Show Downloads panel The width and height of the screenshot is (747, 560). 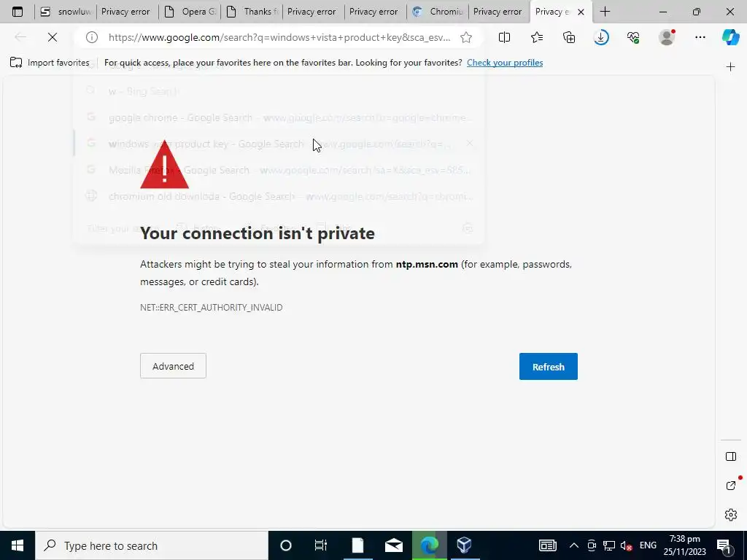(x=601, y=37)
